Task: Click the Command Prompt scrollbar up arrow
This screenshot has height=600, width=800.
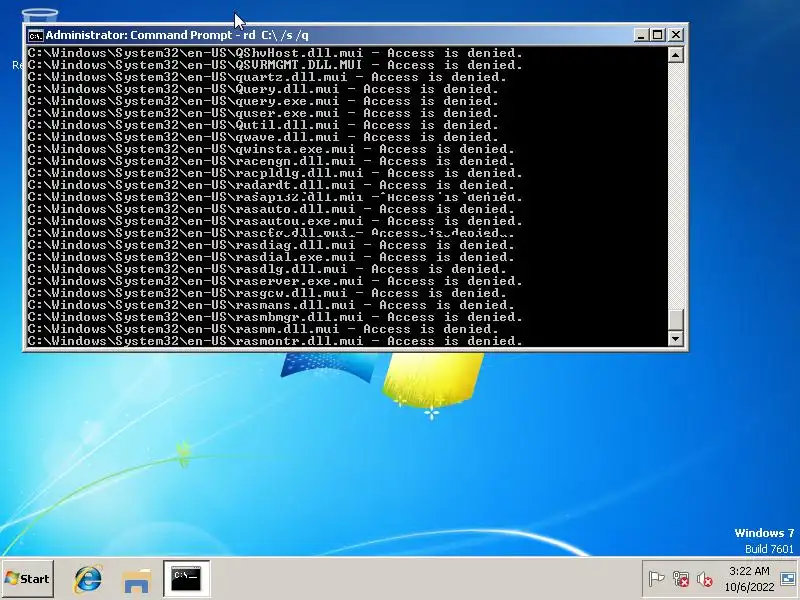Action: 676,55
